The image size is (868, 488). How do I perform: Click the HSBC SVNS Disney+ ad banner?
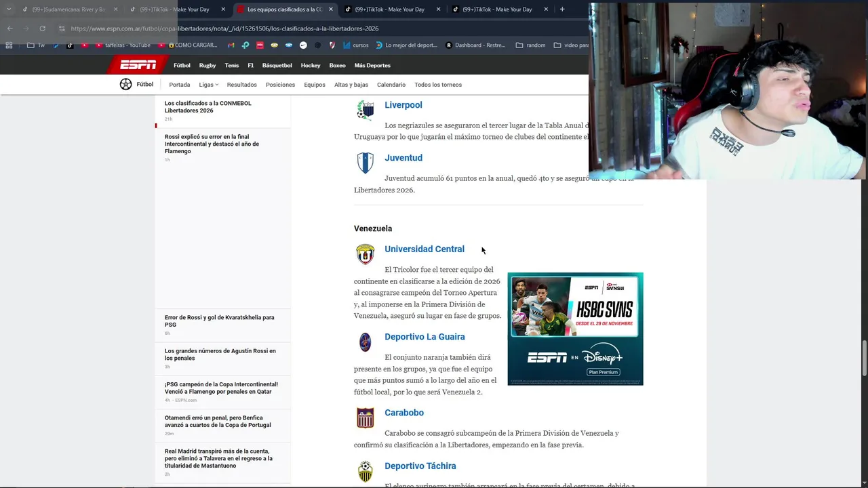(575, 329)
